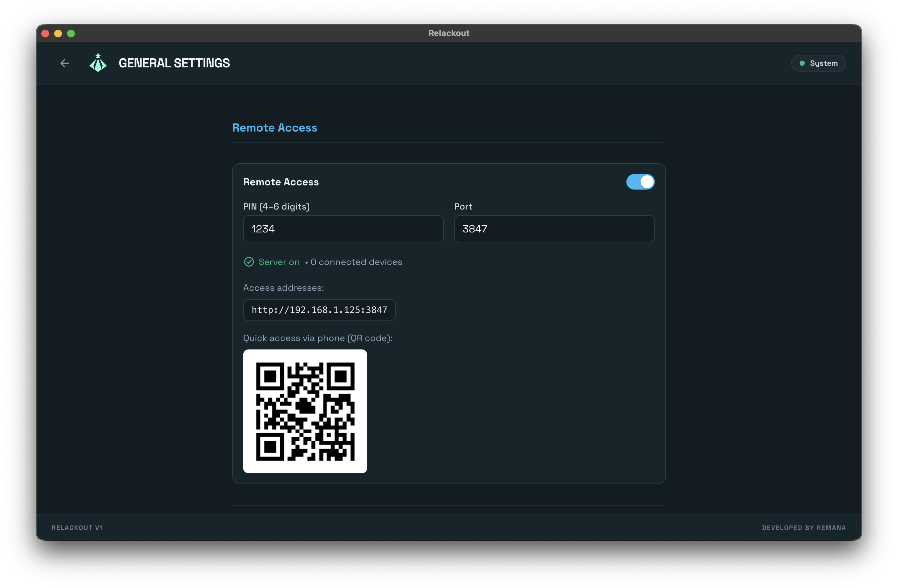Click the 'Access addresses:' label

pyautogui.click(x=284, y=288)
